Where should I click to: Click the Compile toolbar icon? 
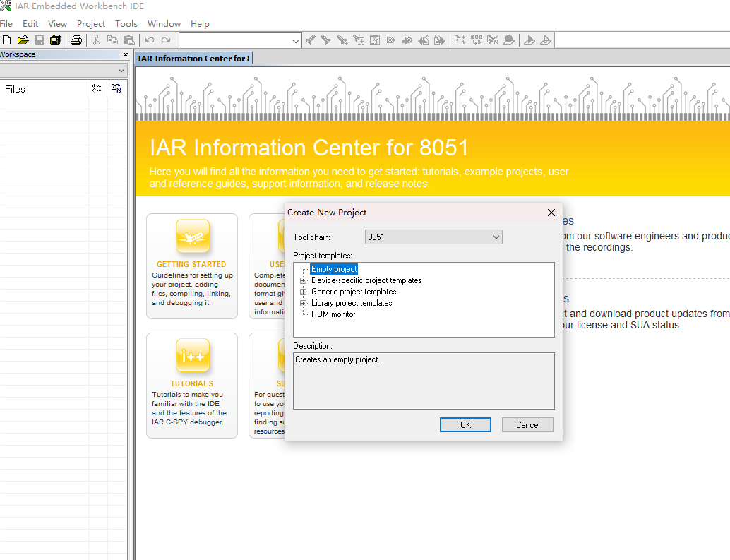coord(460,40)
